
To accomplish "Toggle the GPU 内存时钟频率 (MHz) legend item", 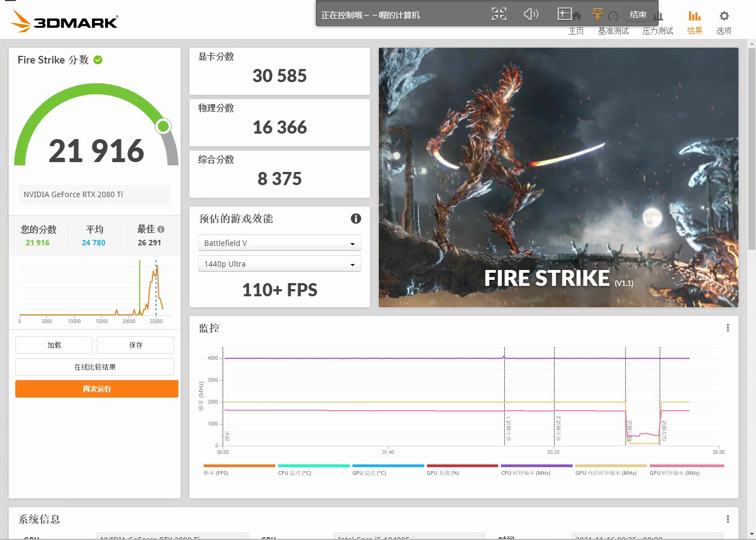I will [611, 470].
